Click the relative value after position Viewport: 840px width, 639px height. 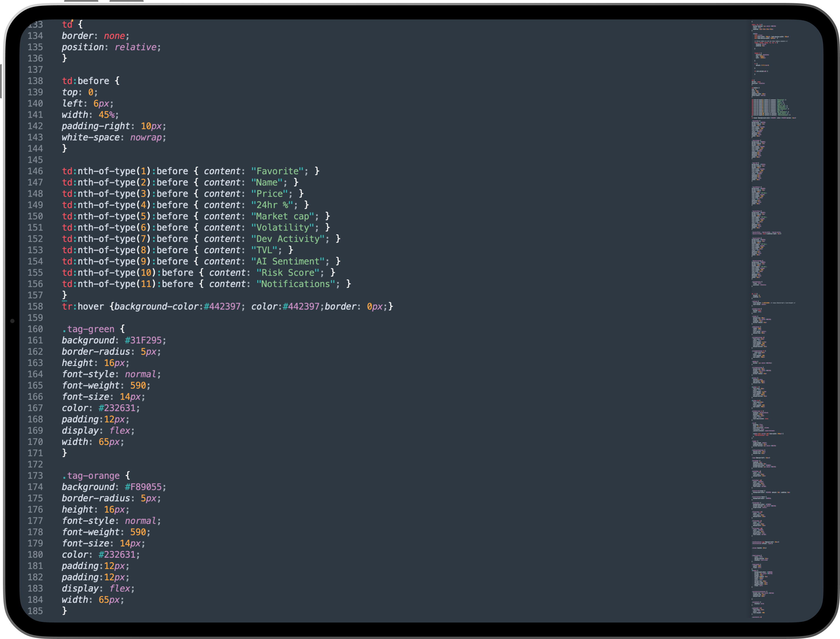(x=135, y=47)
